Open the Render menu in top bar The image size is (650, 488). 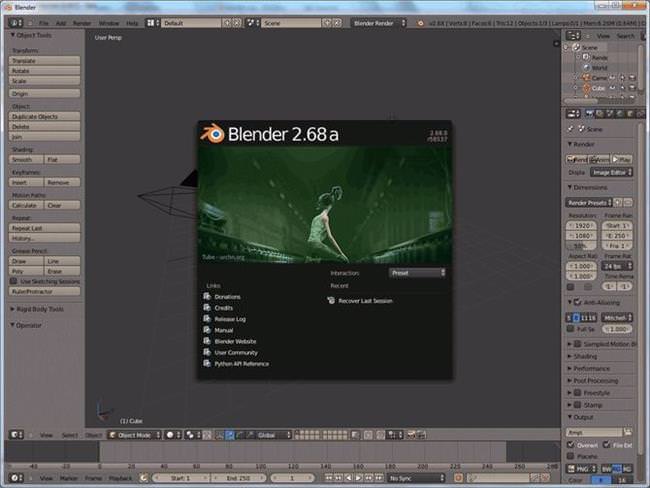(82, 23)
